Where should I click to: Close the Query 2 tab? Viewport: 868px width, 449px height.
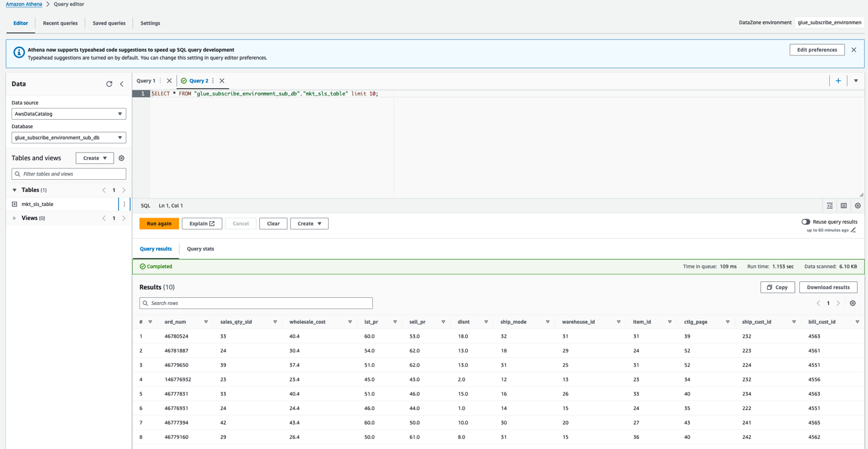(x=222, y=81)
